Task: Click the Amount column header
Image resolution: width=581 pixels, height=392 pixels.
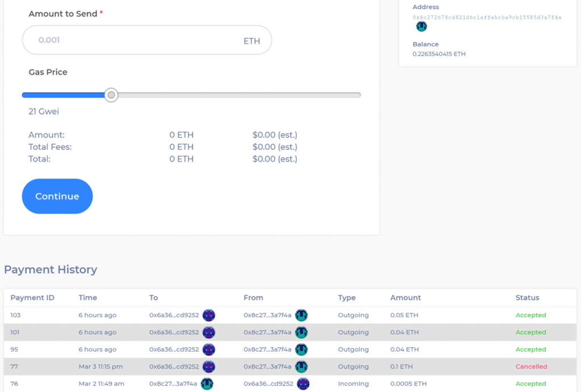Action: pyautogui.click(x=405, y=298)
